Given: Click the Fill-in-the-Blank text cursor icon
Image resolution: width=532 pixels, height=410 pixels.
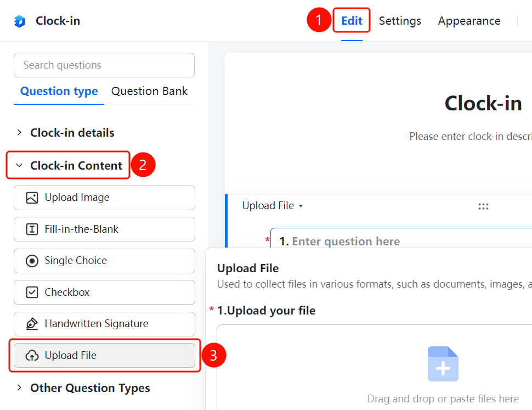Looking at the screenshot, I should [32, 229].
